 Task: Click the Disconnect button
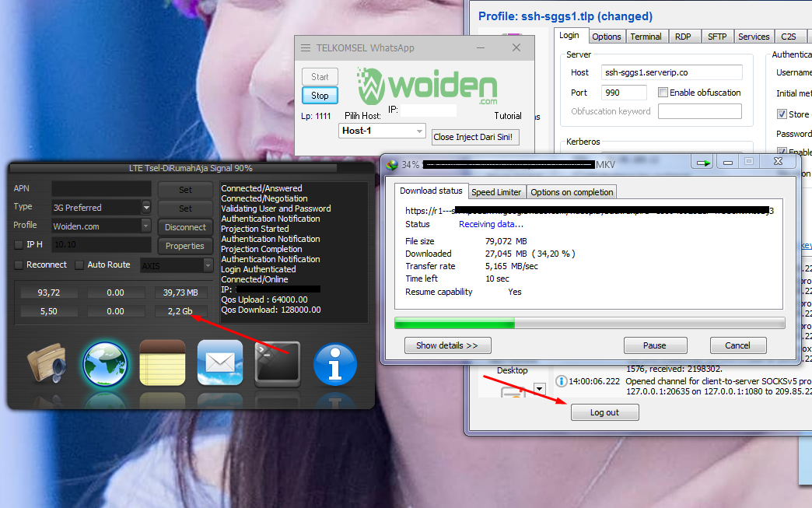point(185,227)
